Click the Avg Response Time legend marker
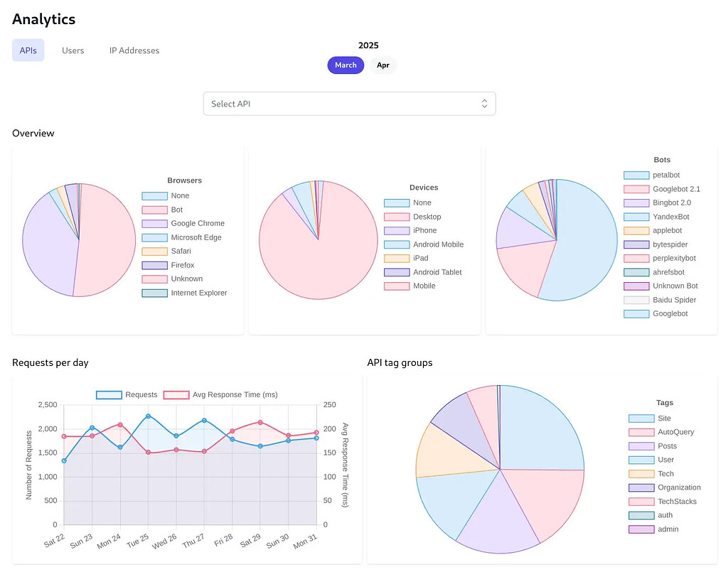The width and height of the screenshot is (728, 572). 176,394
